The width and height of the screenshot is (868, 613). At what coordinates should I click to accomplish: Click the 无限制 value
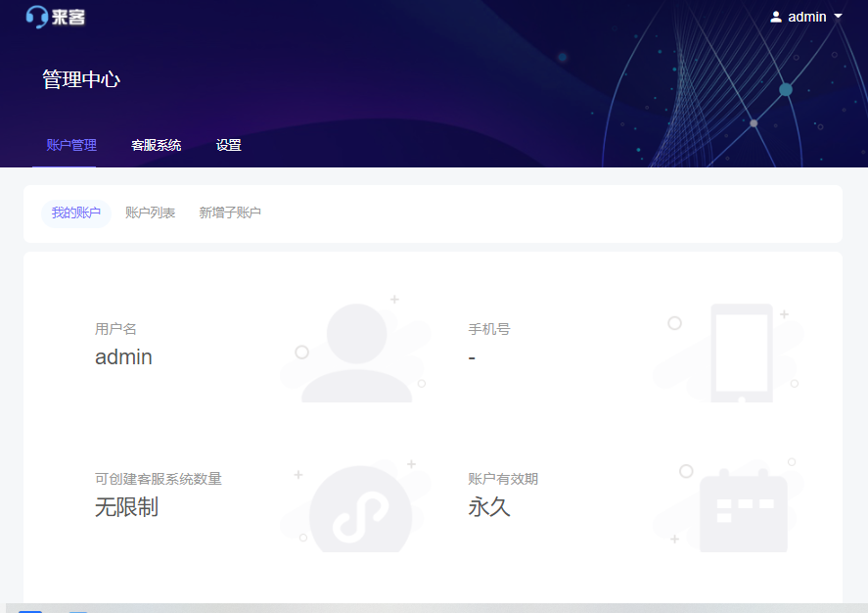pyautogui.click(x=126, y=506)
